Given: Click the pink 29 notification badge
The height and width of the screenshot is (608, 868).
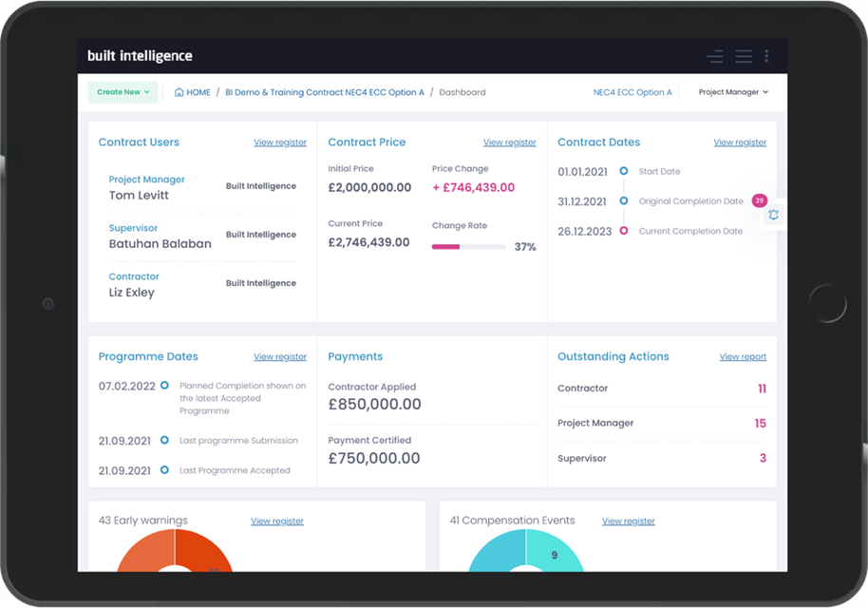Looking at the screenshot, I should [760, 200].
